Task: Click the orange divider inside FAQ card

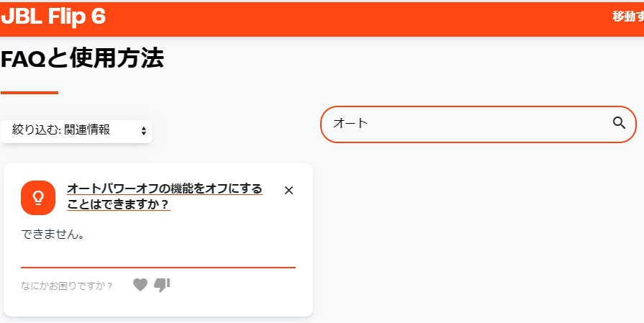Action: click(x=158, y=268)
